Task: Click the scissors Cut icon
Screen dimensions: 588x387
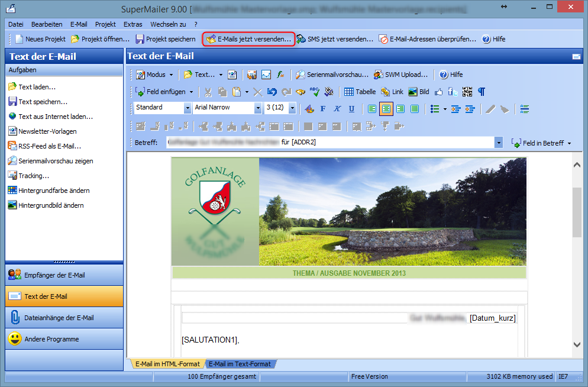Action: click(208, 92)
